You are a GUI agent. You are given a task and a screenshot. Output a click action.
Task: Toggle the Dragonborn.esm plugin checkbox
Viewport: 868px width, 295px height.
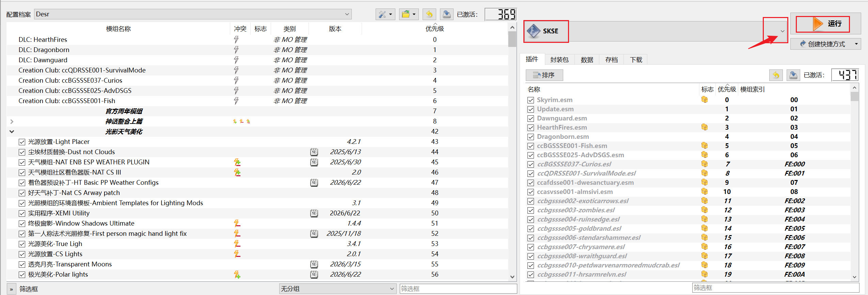click(531, 137)
